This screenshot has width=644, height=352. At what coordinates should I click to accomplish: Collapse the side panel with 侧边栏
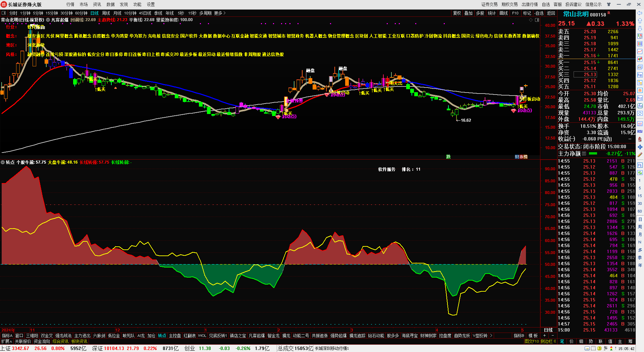pos(548,341)
